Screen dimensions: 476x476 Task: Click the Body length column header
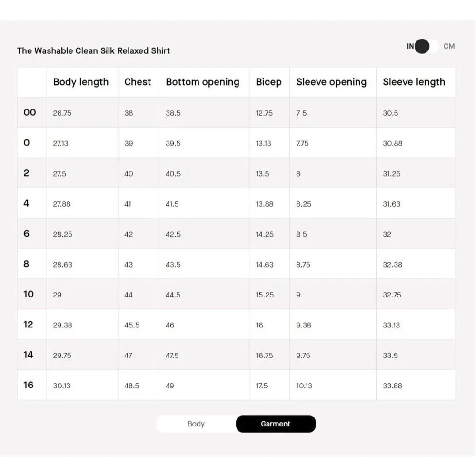click(81, 82)
